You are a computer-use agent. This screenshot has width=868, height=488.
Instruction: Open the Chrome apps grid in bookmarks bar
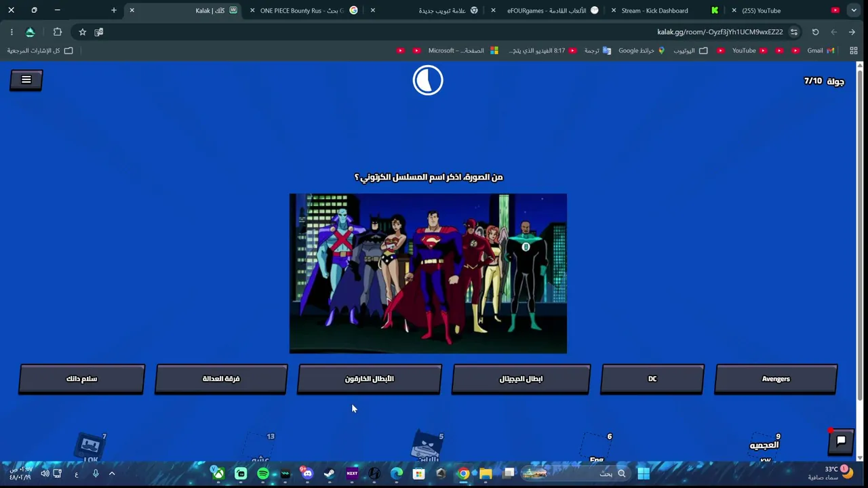pos(853,50)
